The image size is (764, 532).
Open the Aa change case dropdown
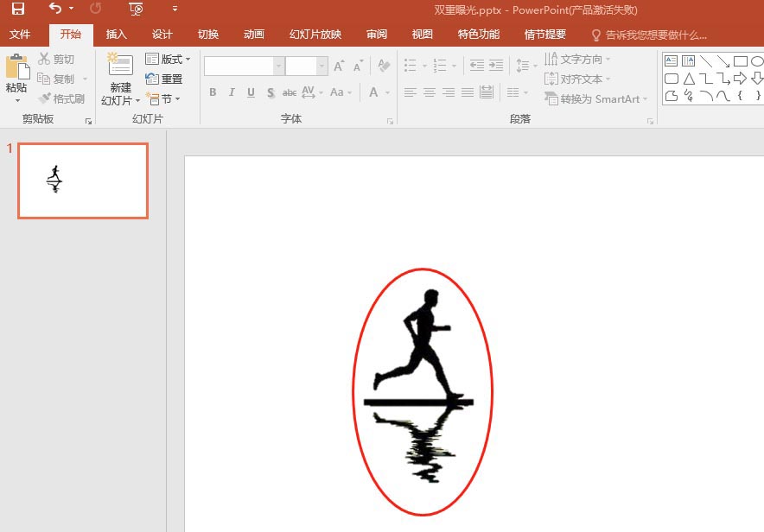(341, 92)
